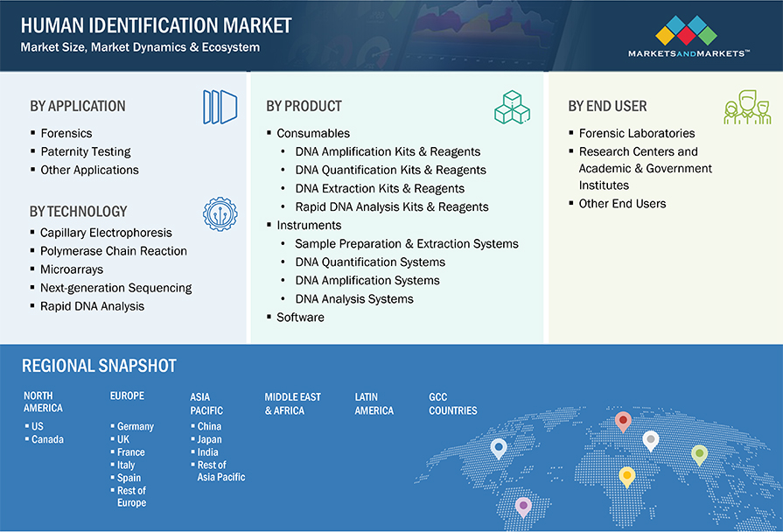Select the green map pin marker
Viewport: 783px width, 532px height.
[x=699, y=453]
